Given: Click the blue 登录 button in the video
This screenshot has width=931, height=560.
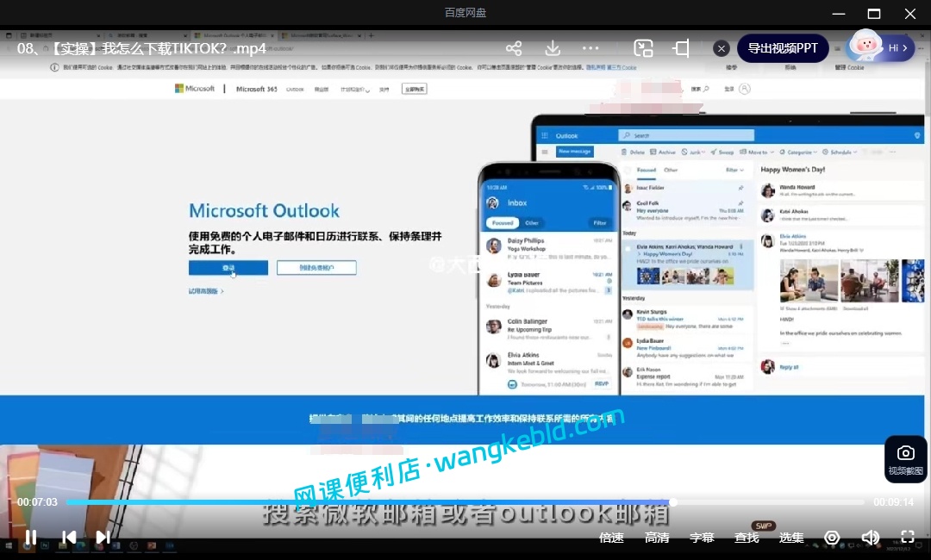Looking at the screenshot, I should (x=228, y=268).
